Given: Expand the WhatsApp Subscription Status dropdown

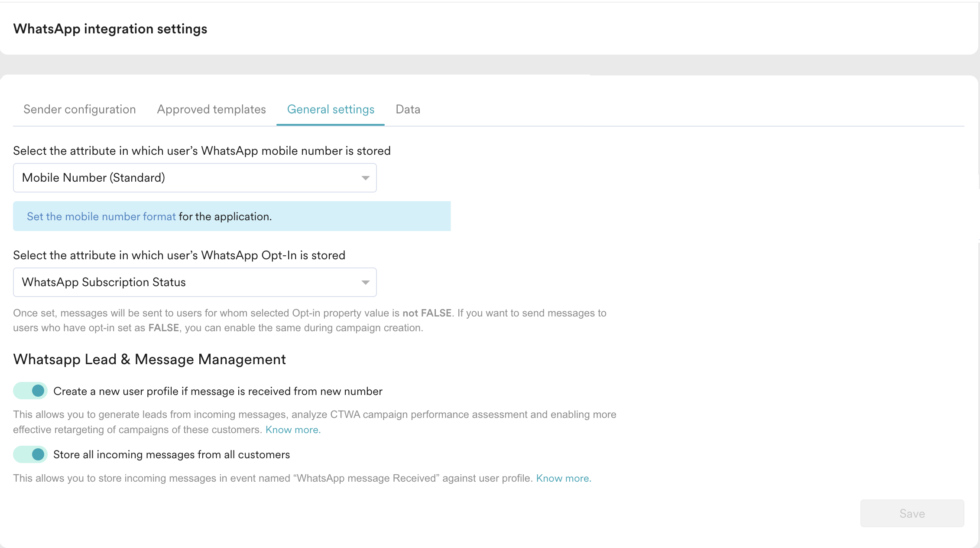Looking at the screenshot, I should click(x=195, y=282).
